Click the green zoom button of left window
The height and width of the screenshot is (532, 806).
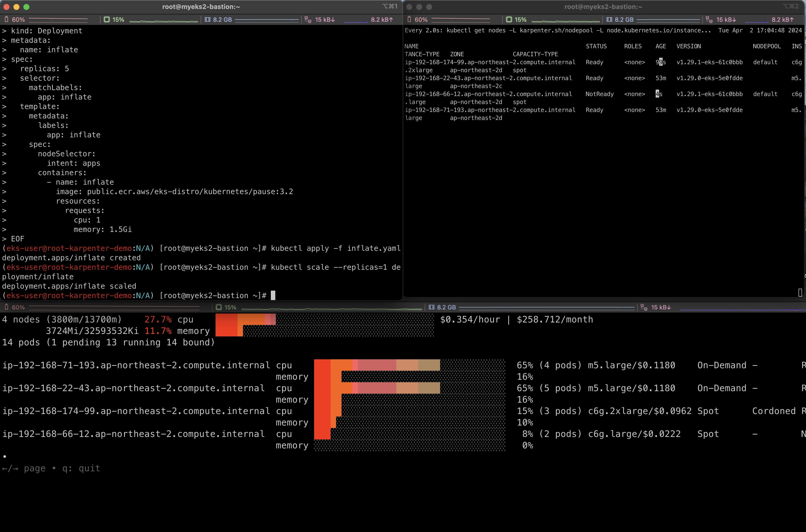coord(26,7)
